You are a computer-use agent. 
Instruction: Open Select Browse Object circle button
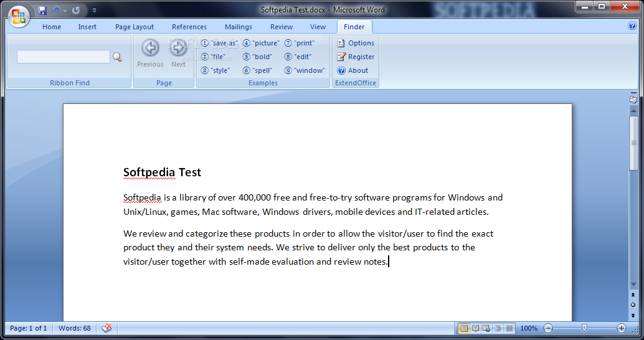633,305
